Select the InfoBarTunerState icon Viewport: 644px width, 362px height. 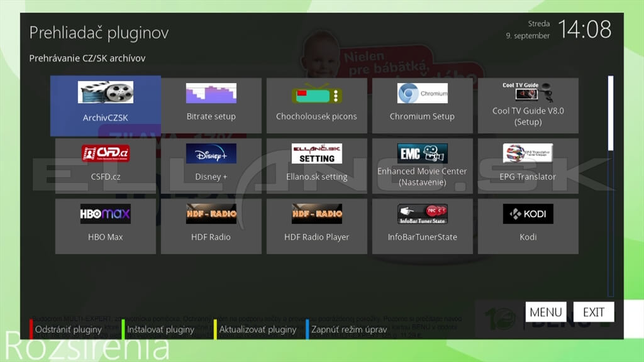pyautogui.click(x=422, y=214)
